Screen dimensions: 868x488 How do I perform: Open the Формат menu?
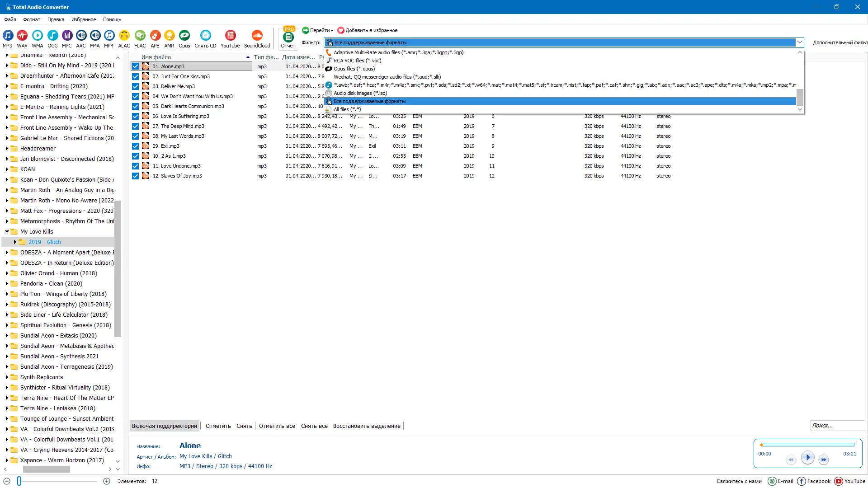click(x=32, y=19)
